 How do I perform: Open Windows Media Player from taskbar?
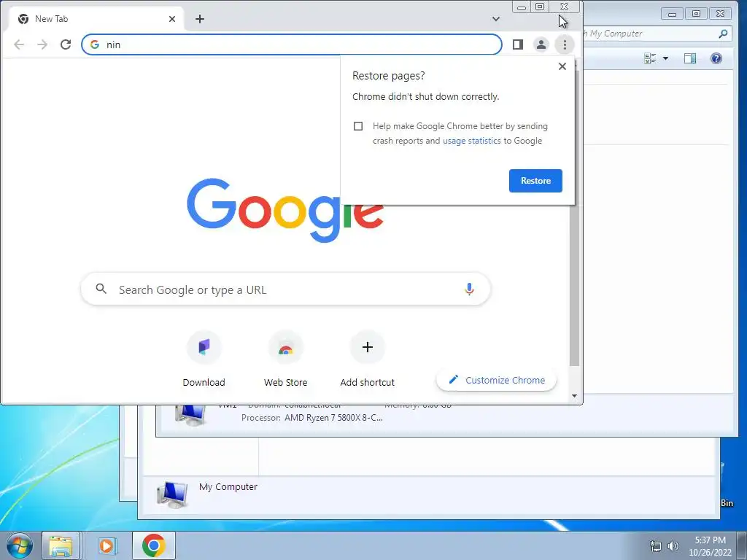107,545
